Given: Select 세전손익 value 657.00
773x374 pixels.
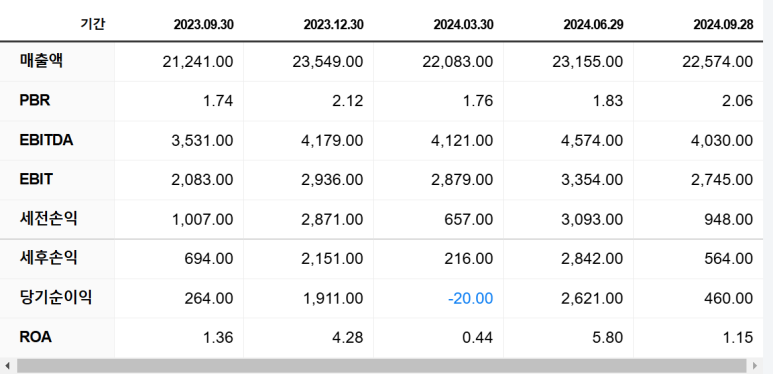Looking at the screenshot, I should tap(469, 219).
